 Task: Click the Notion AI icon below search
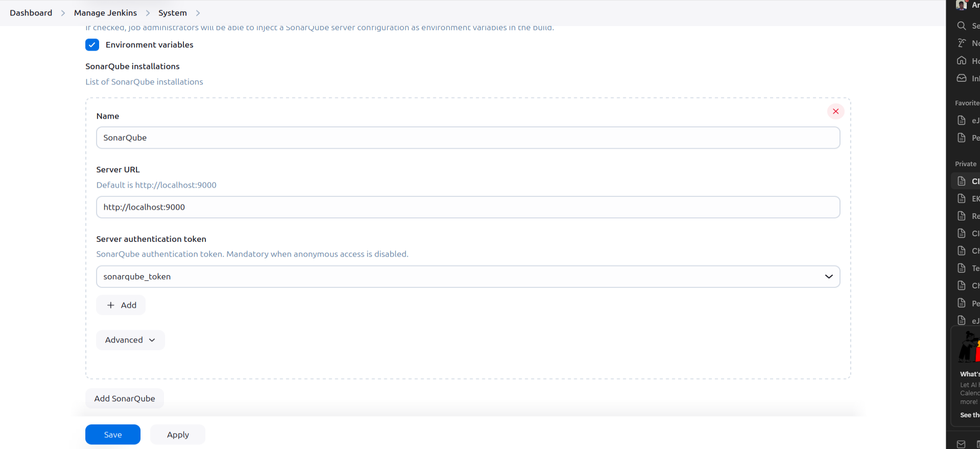pyautogui.click(x=962, y=43)
